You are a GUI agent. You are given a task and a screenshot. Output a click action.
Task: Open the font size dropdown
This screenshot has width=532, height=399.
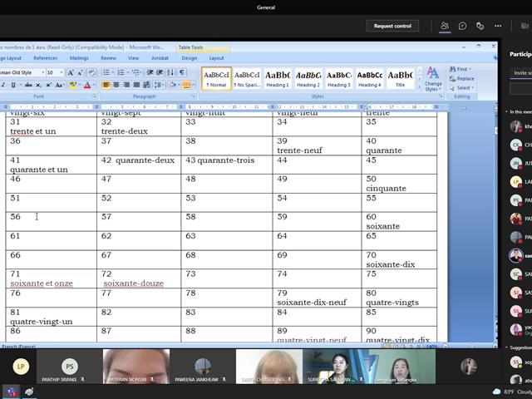(62, 72)
